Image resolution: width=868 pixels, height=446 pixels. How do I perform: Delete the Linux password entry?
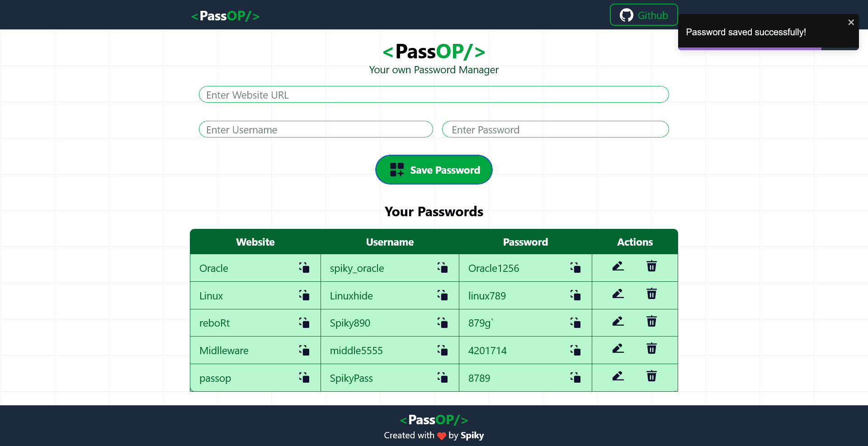[651, 294]
